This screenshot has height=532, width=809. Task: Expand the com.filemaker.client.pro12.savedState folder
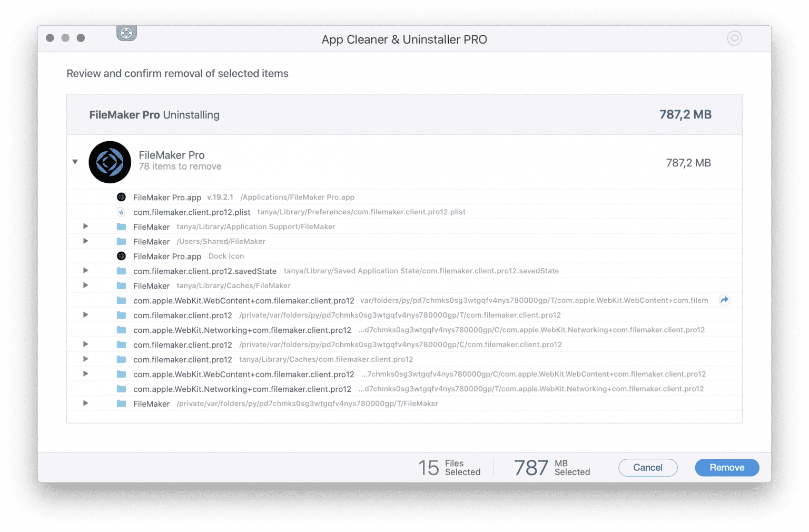(x=85, y=271)
